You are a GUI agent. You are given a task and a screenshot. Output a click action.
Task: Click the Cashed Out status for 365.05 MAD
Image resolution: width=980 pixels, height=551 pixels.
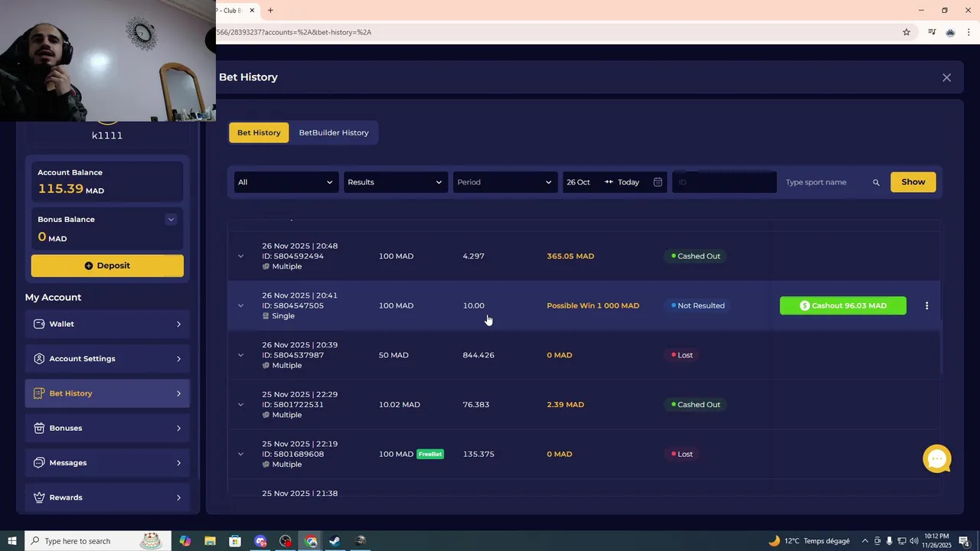(x=696, y=256)
